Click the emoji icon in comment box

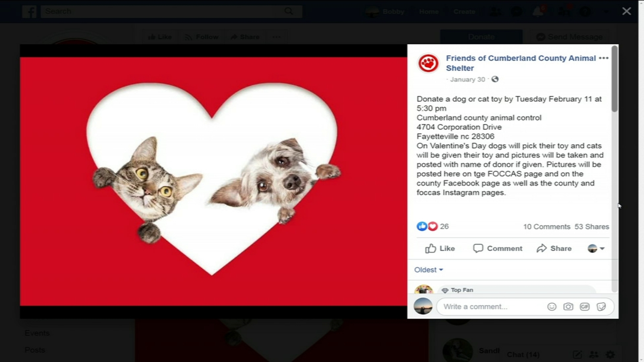coord(551,307)
